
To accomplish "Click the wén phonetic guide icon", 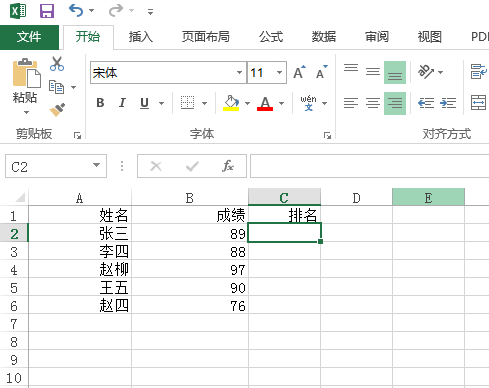I will [x=308, y=103].
